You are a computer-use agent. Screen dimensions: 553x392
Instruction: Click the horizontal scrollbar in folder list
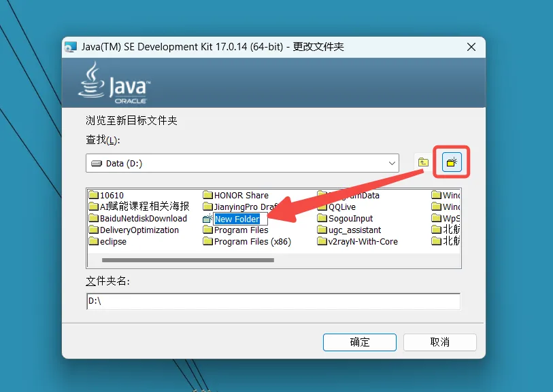point(188,260)
